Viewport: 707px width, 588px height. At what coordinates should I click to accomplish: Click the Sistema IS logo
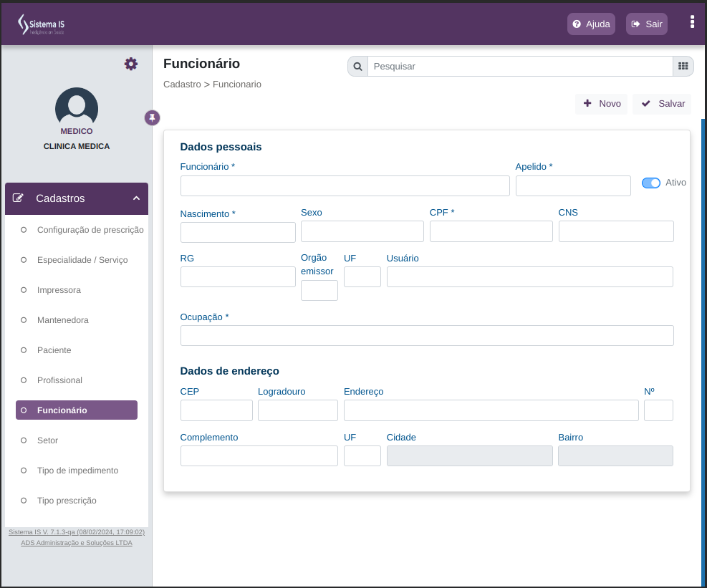click(x=41, y=24)
